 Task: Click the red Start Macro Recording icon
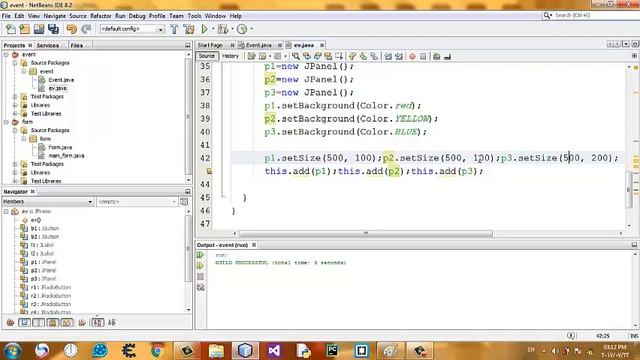coord(412,56)
